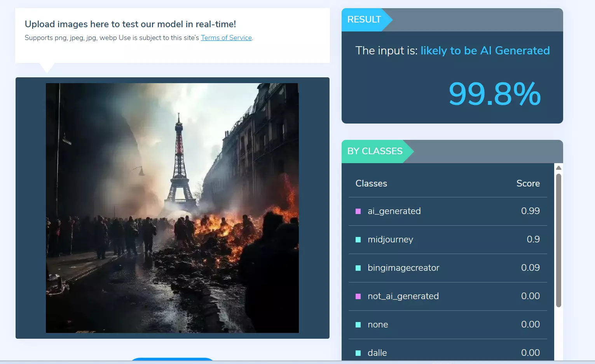The height and width of the screenshot is (364, 595).
Task: Click the 'likely to be AI Generated' text
Action: [485, 51]
